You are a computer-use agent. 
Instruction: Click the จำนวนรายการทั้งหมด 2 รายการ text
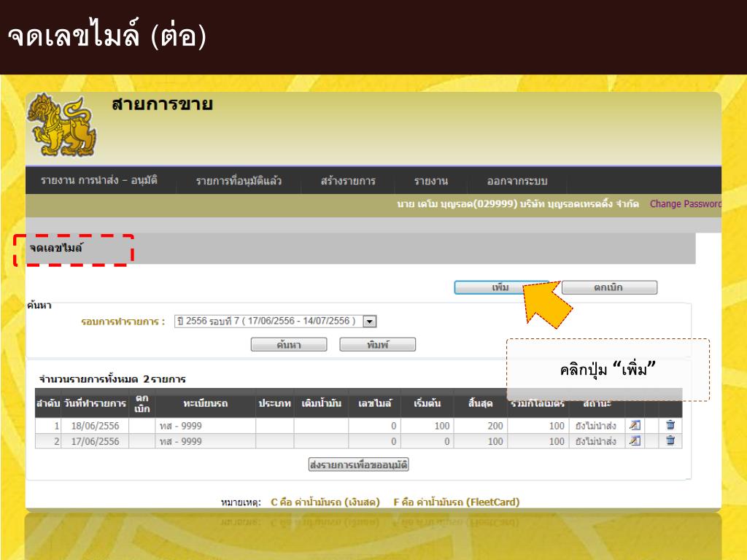tap(112, 379)
